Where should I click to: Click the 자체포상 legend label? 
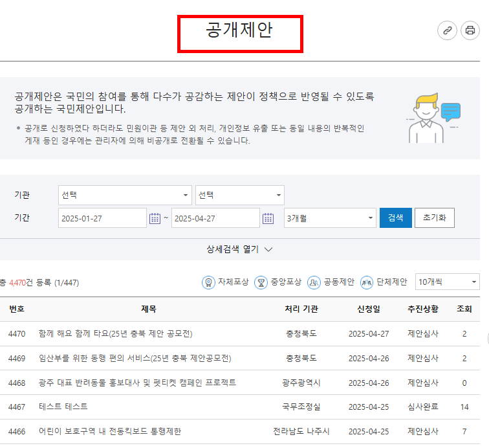pyautogui.click(x=234, y=282)
